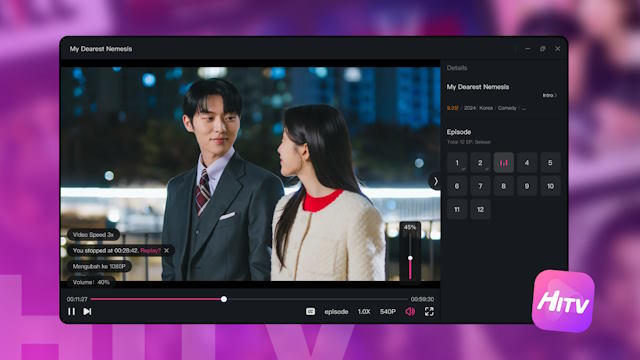Select currently playing episode 3
This screenshot has height=360, width=640.
pos(504,163)
